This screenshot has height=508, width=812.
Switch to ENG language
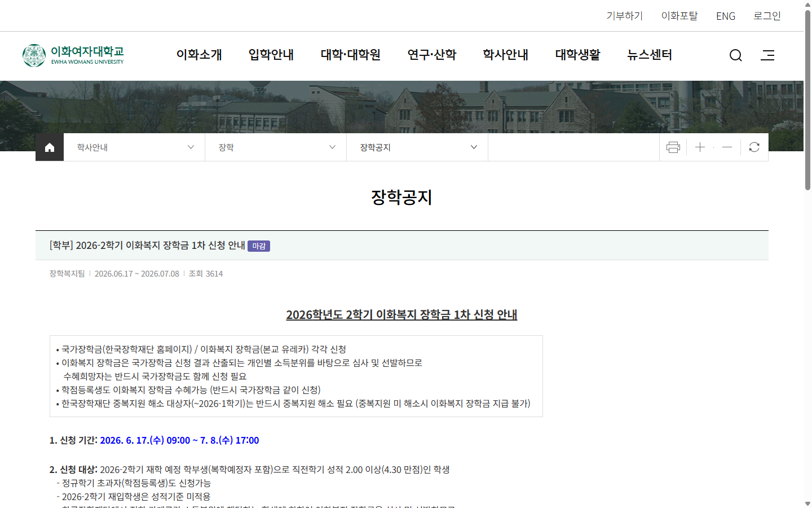click(726, 16)
